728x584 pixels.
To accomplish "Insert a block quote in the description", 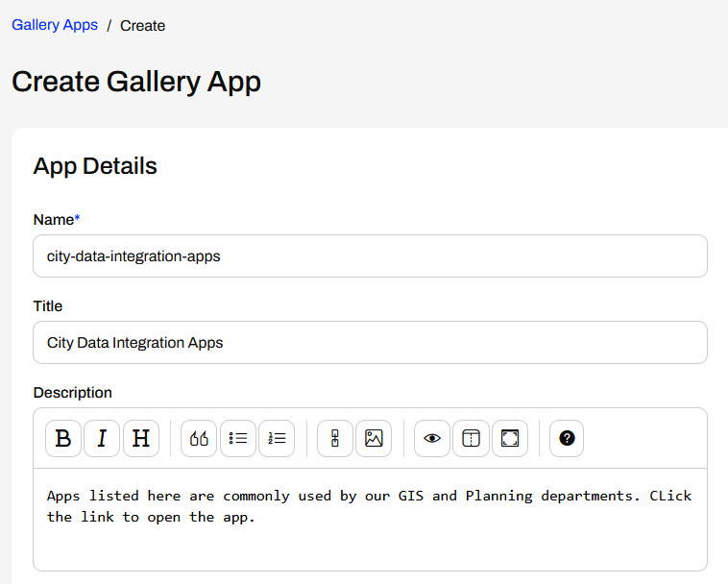I will click(199, 439).
